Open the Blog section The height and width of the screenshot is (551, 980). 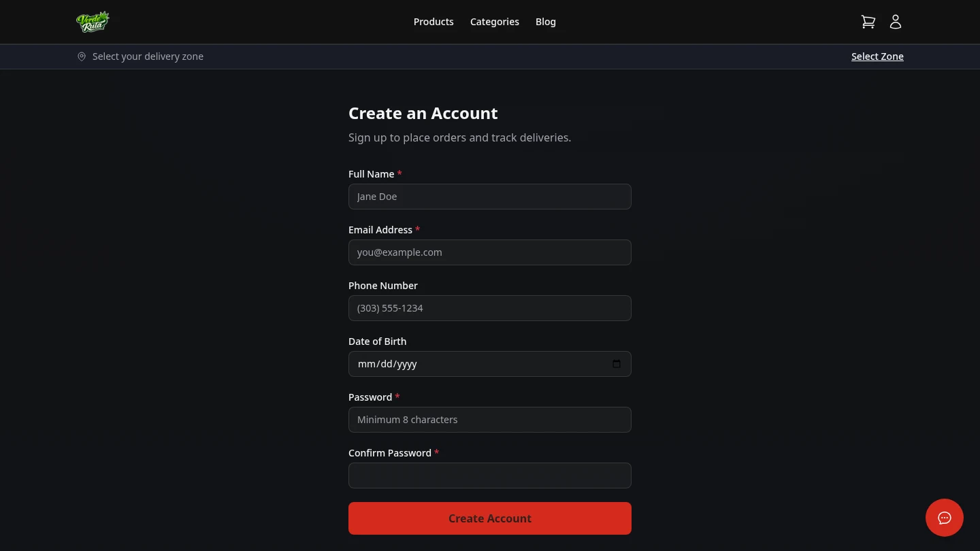[x=546, y=22]
